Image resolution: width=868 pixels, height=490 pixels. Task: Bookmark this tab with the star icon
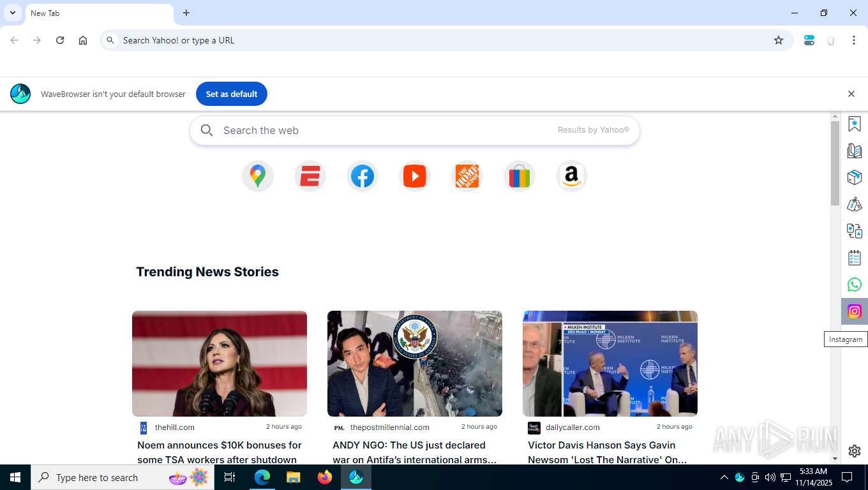click(x=779, y=40)
